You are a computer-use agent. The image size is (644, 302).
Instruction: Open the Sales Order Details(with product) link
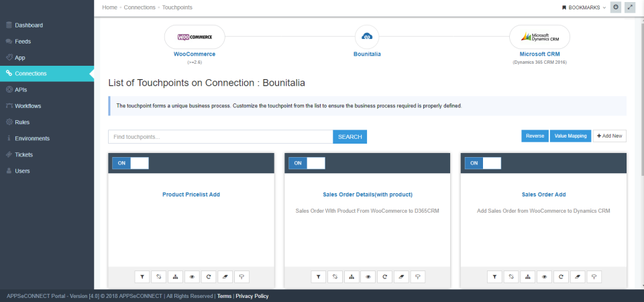(x=368, y=195)
